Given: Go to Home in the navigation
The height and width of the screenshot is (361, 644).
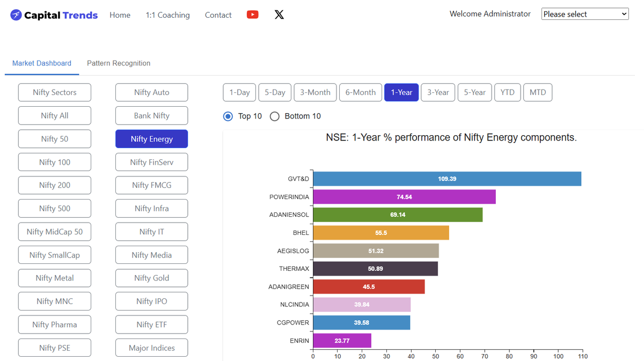Looking at the screenshot, I should (x=120, y=15).
